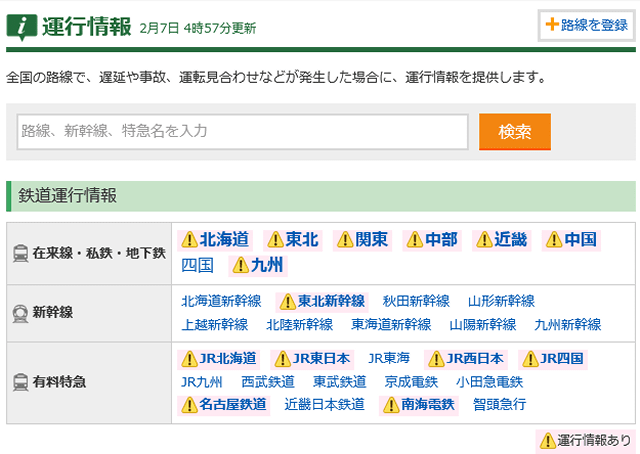
Task: Open JR四国 limited express info
Action: click(562, 359)
